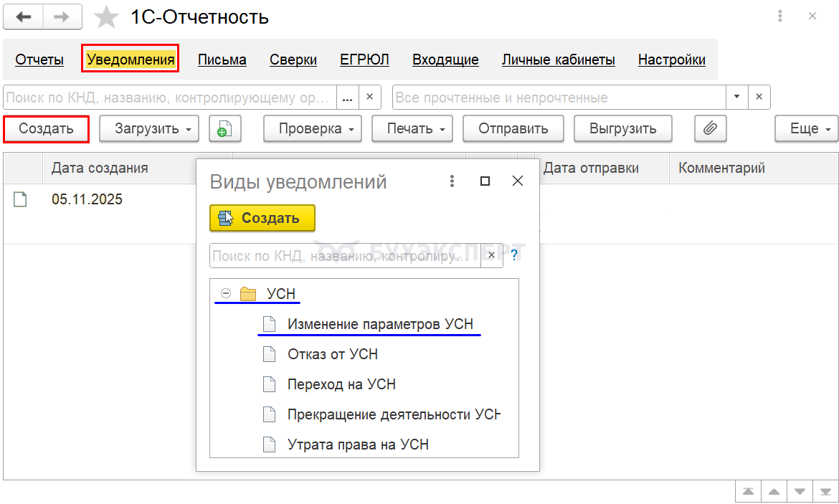Viewport: 839px width, 504px height.
Task: Click the paperclip attachments icon
Action: (x=710, y=129)
